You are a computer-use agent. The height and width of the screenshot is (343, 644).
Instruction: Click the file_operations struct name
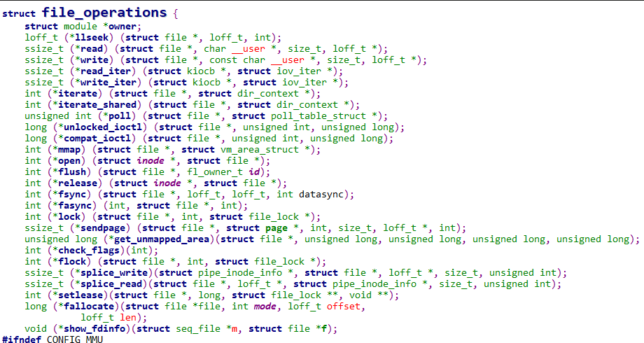coord(104,13)
